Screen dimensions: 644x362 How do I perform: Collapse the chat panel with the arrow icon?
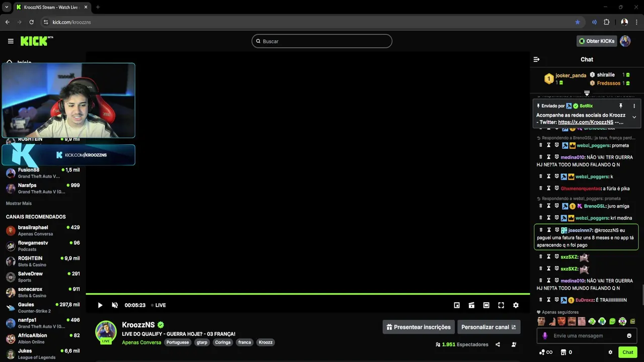point(536,59)
